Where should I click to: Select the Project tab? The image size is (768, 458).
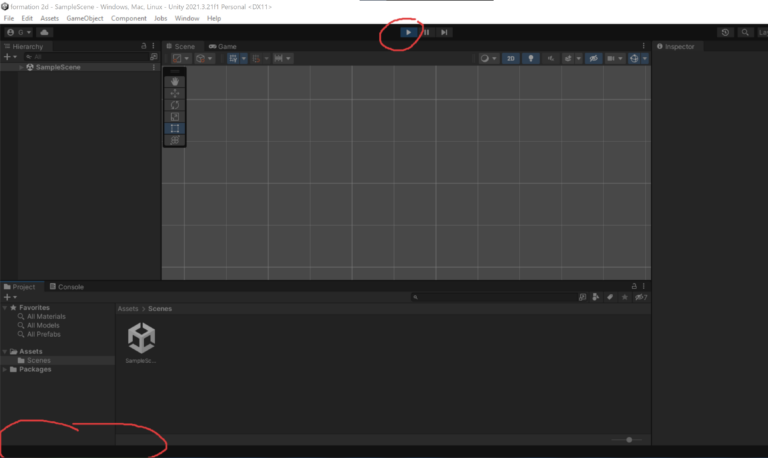[x=20, y=287]
